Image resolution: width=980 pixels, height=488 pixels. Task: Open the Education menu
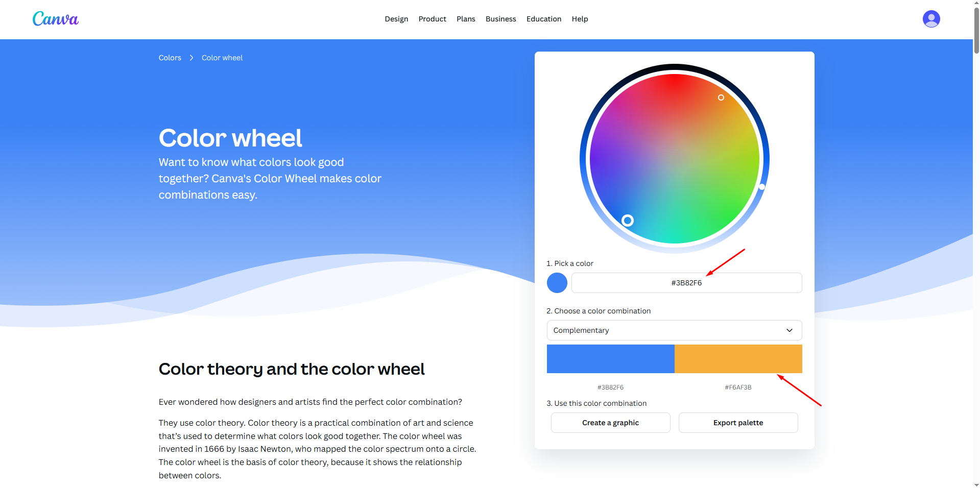[x=543, y=19]
